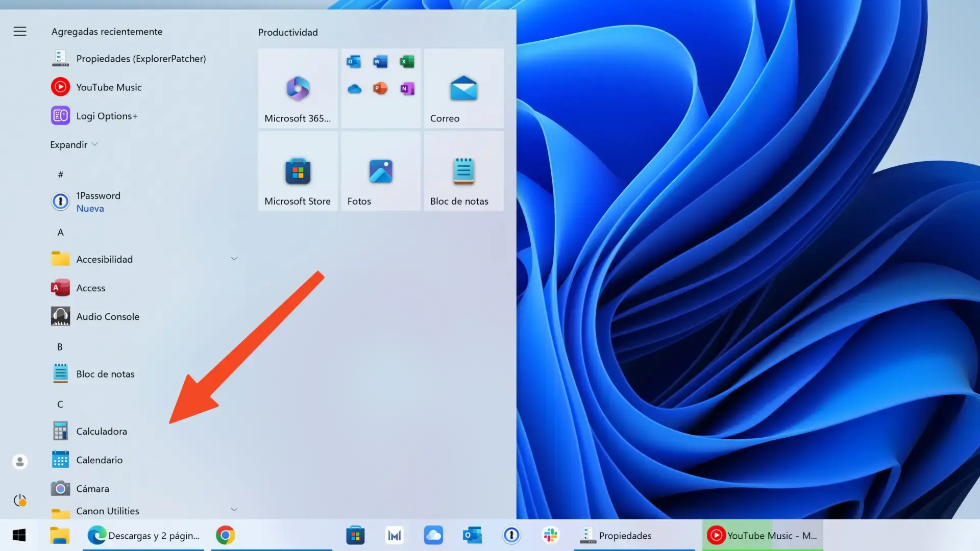
Task: Launch Calculadora from the apps list
Action: (102, 431)
